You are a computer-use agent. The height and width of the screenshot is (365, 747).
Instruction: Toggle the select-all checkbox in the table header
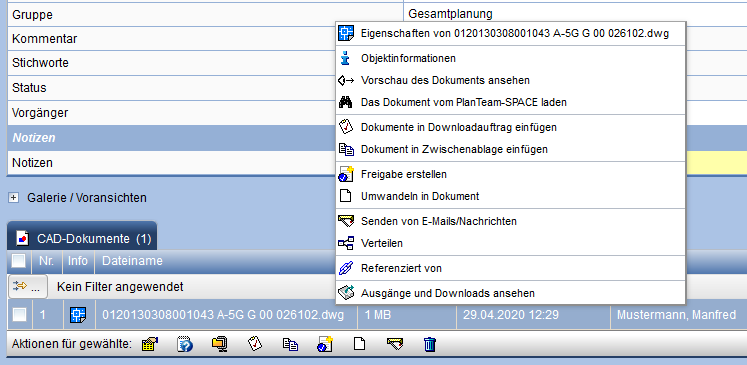[x=19, y=261]
